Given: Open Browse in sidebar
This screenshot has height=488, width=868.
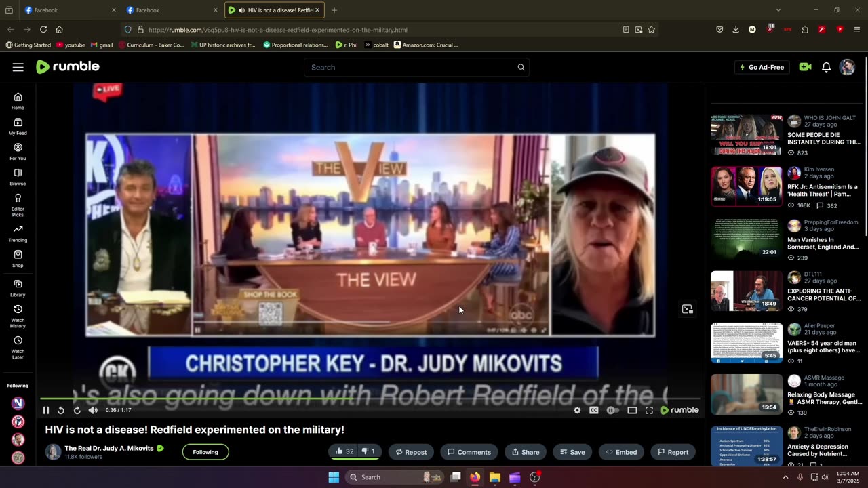Looking at the screenshot, I should click(x=18, y=177).
